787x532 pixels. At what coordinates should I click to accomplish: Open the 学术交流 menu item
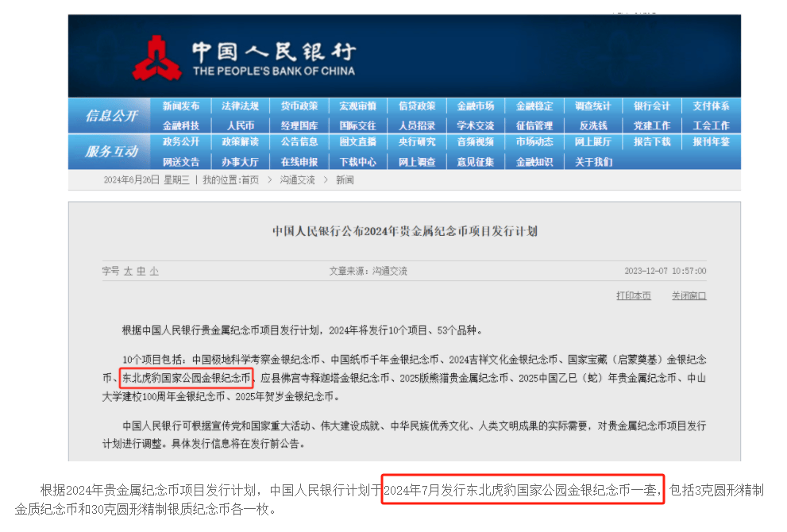(476, 125)
